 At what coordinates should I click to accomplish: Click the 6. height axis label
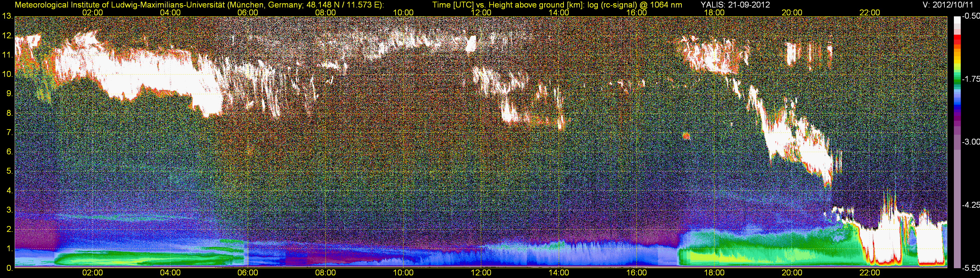pyautogui.click(x=9, y=152)
